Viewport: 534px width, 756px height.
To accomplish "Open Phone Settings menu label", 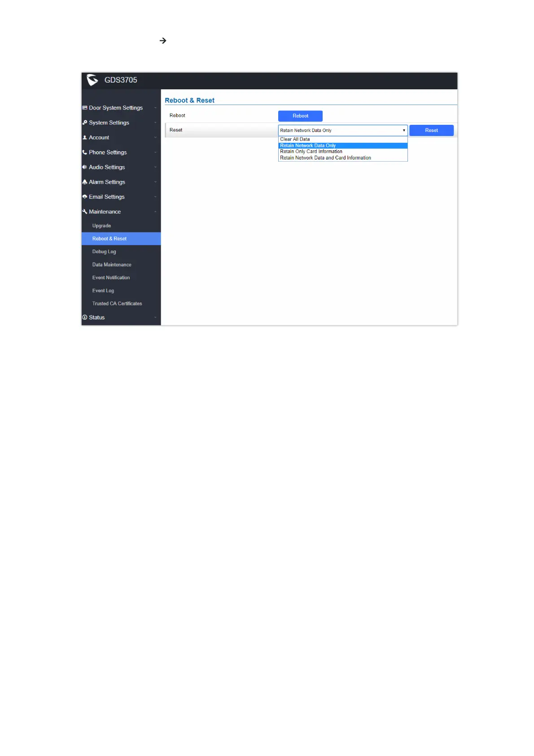I will pos(108,152).
